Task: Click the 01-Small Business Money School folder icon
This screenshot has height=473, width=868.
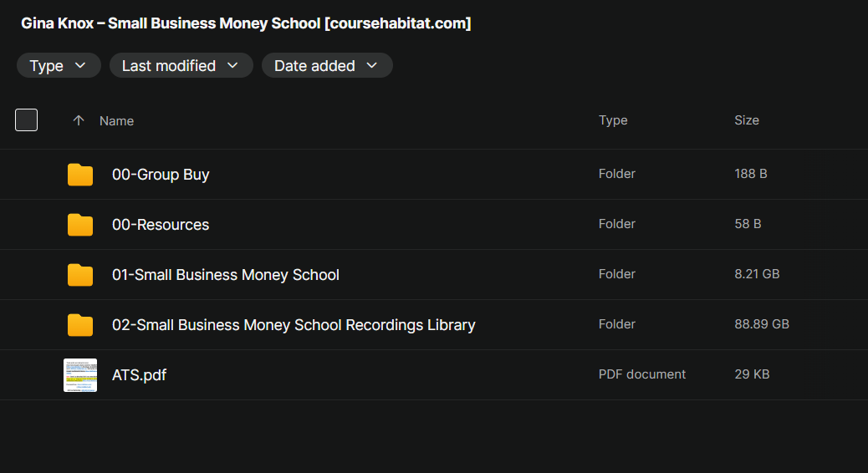Action: click(80, 275)
